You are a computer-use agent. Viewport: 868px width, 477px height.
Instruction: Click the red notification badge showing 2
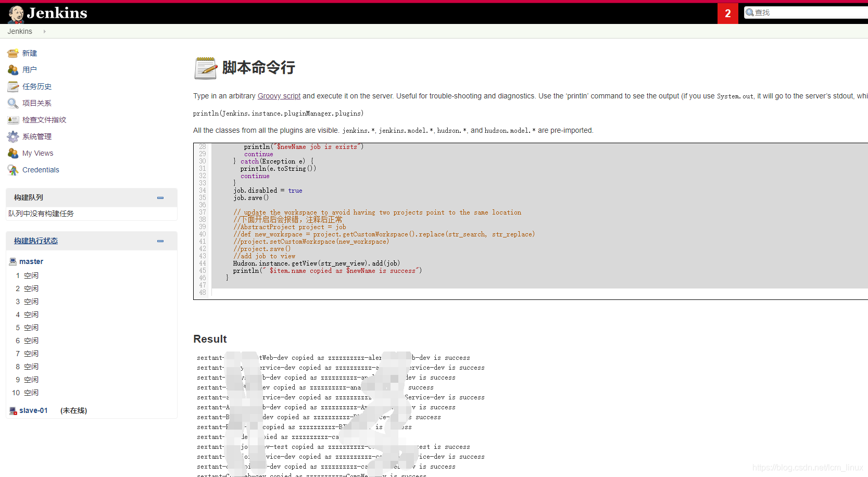coord(727,14)
